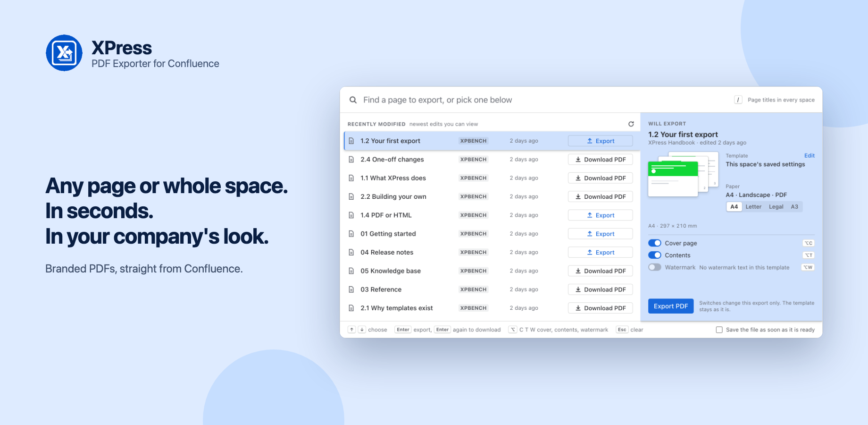Export the 1.2 Your first export page
Viewport: 868px width, 425px height.
point(601,141)
